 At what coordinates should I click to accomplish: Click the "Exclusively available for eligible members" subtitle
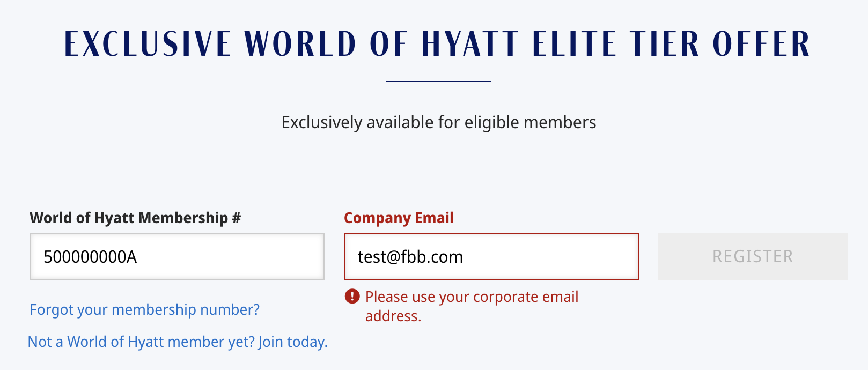pyautogui.click(x=439, y=122)
